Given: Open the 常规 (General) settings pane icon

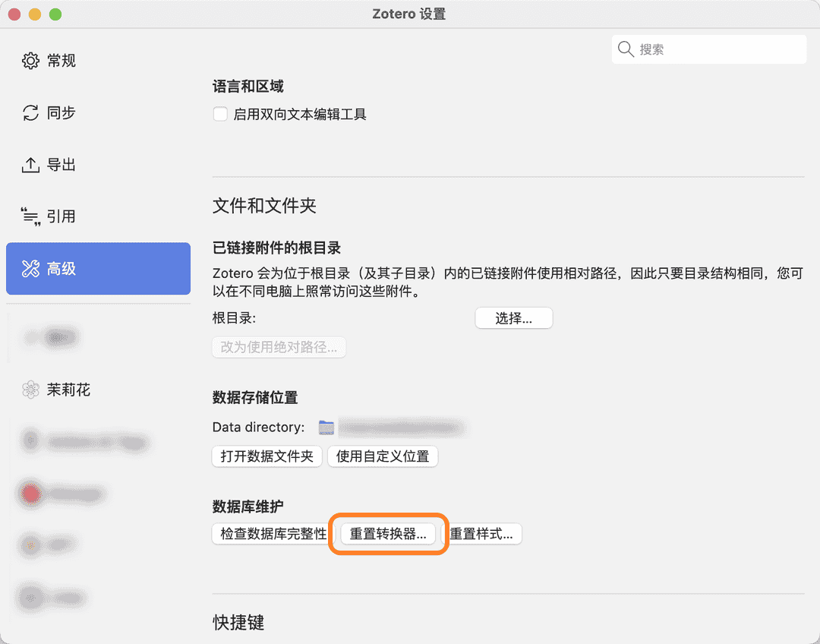Looking at the screenshot, I should [30, 61].
